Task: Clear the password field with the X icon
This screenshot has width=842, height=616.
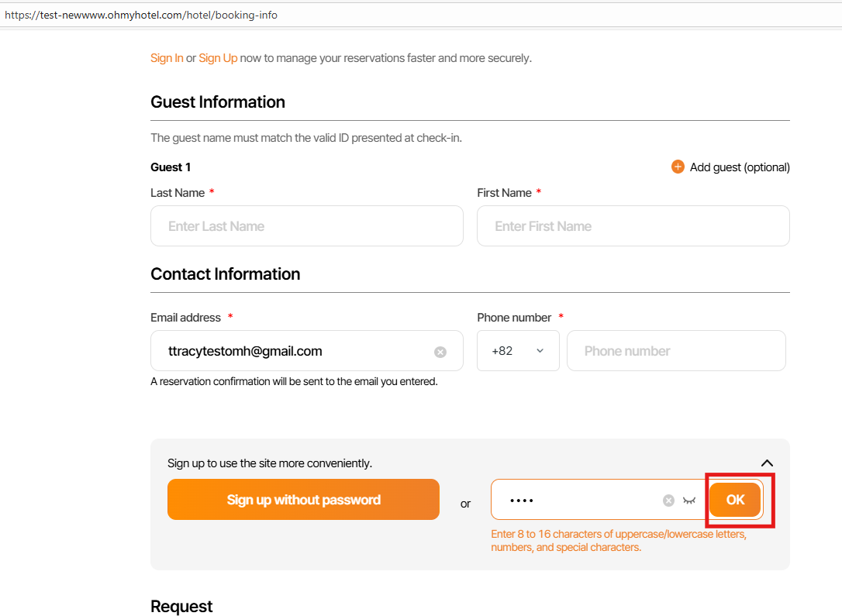Action: click(x=668, y=501)
